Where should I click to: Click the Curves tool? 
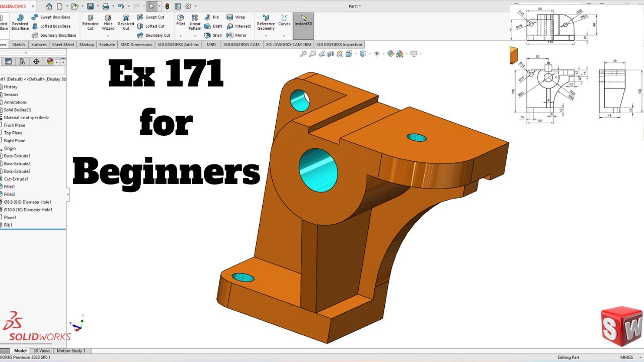[284, 20]
